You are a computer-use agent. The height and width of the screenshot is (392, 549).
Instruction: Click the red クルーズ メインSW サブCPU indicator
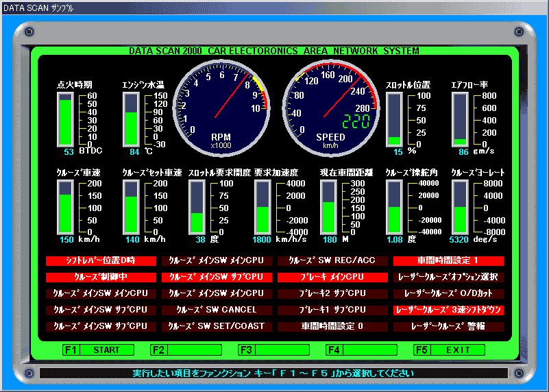tap(217, 277)
